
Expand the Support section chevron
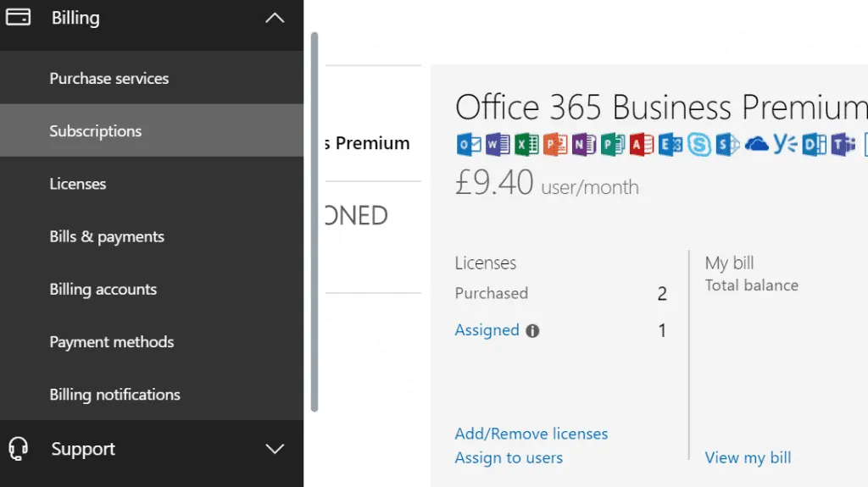click(275, 448)
